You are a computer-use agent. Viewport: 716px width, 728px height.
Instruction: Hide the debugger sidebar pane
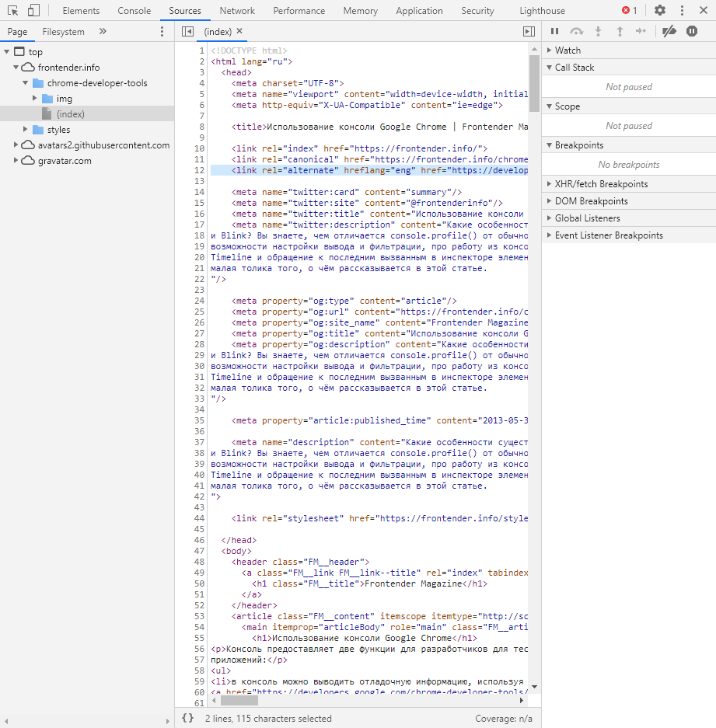(529, 32)
